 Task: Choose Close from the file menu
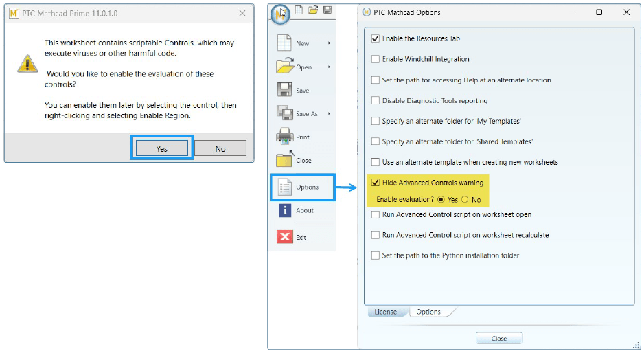304,161
